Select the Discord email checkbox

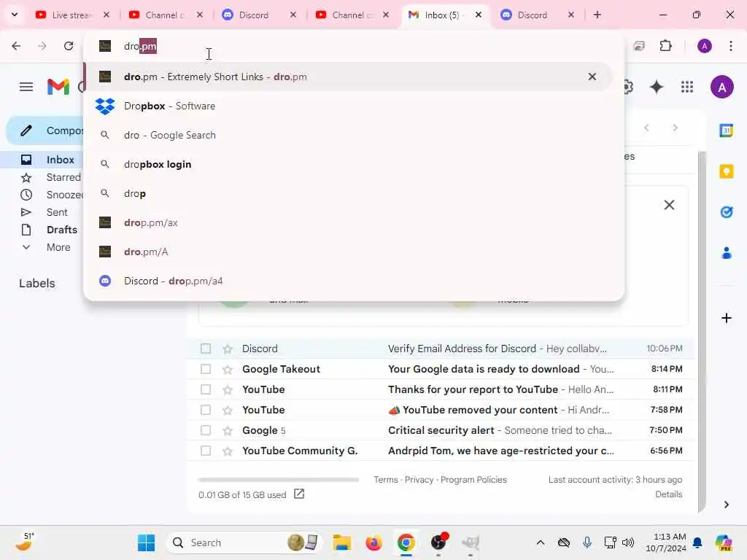point(206,349)
